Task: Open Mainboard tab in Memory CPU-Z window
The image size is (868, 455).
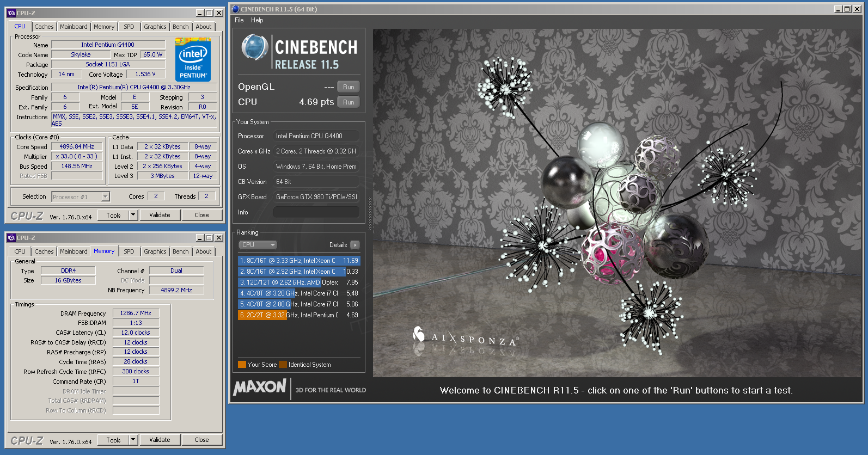Action: tap(74, 251)
